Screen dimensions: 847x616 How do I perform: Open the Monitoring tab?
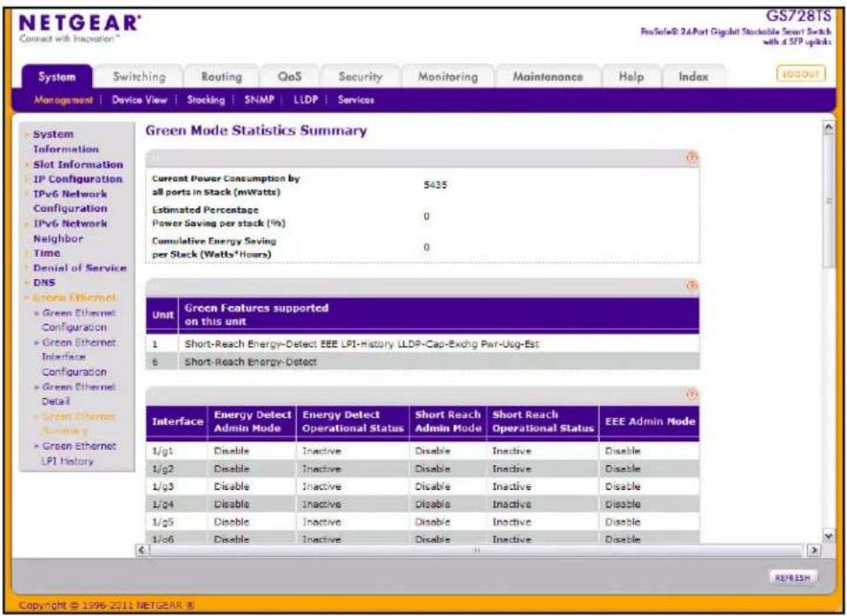(448, 77)
